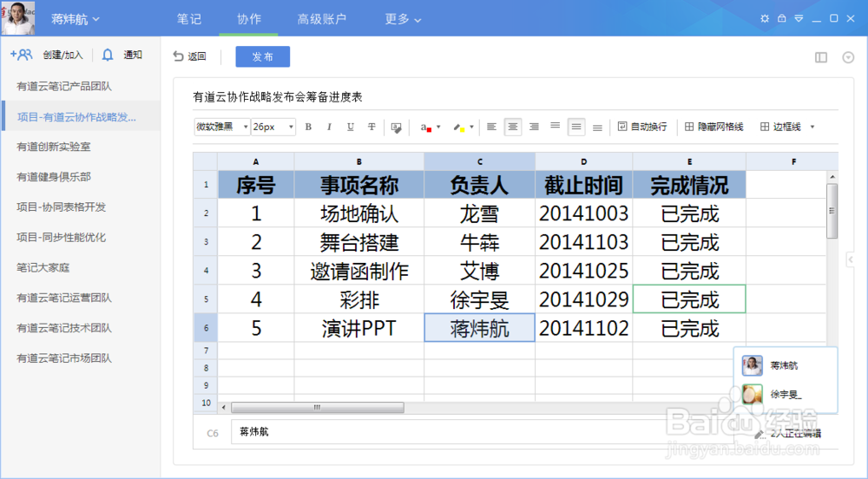Click the vertical scrollbar up arrow
The image size is (868, 479).
[832, 177]
